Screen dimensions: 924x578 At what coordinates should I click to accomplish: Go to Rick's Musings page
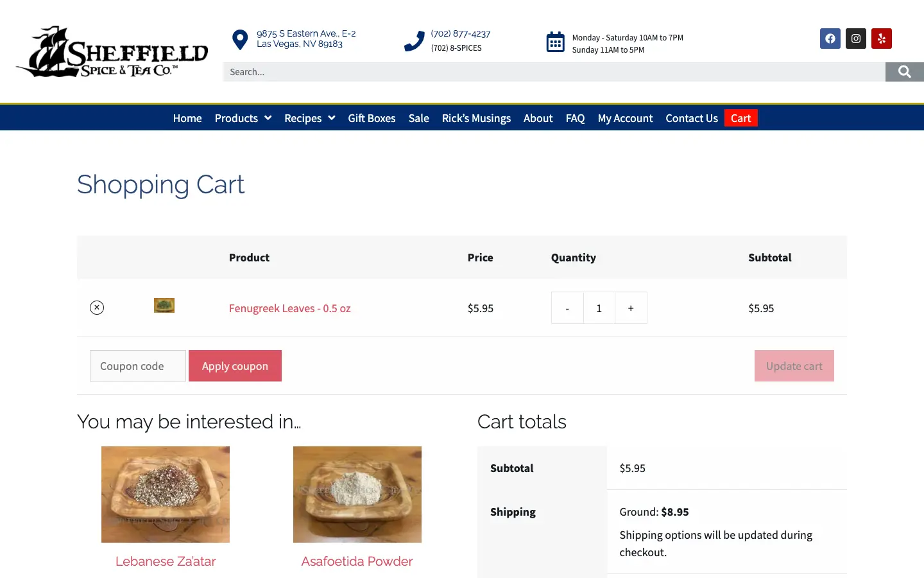[x=476, y=118]
